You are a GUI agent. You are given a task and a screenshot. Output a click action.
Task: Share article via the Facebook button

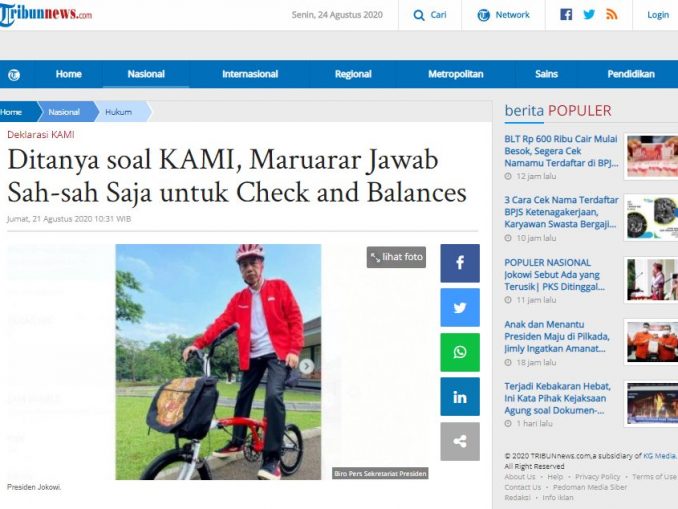tap(460, 263)
